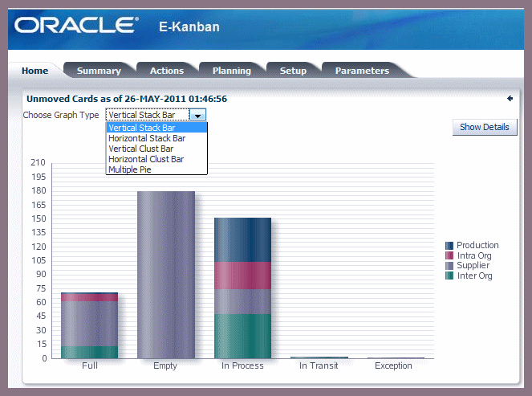Click Inter Org segment of In Process bar
This screenshot has height=396, width=532.
coord(242,337)
